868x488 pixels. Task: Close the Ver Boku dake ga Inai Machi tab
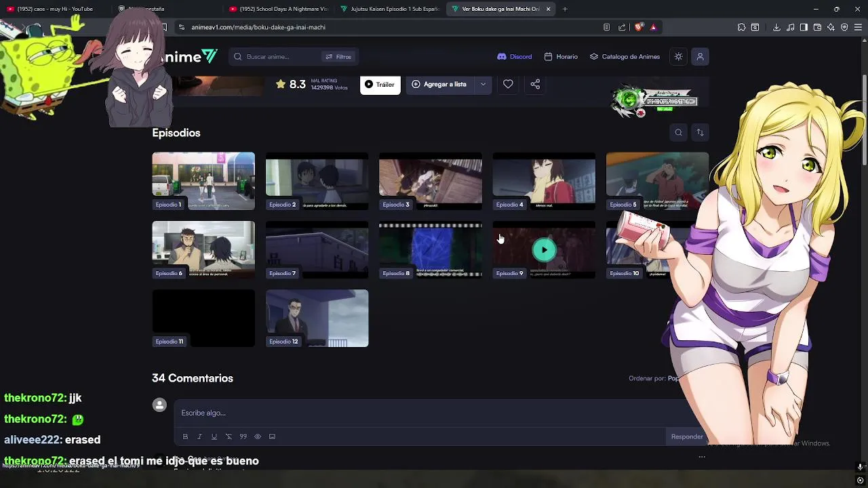coord(548,9)
